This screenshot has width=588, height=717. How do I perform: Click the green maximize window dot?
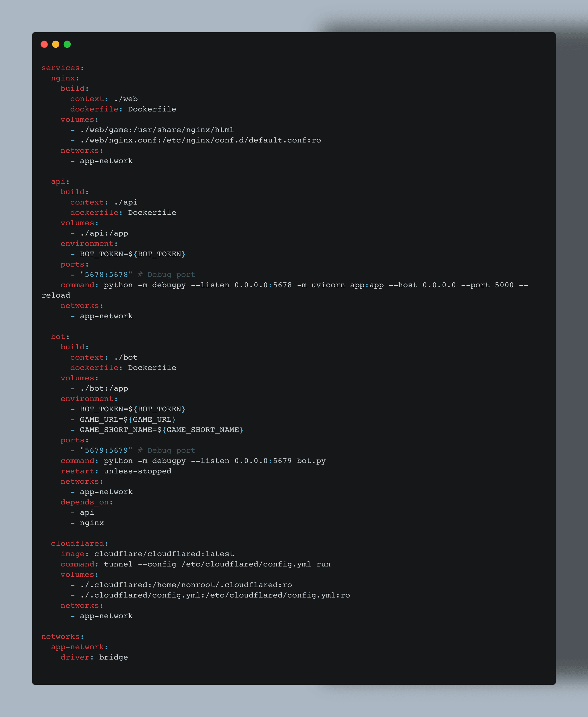[67, 45]
